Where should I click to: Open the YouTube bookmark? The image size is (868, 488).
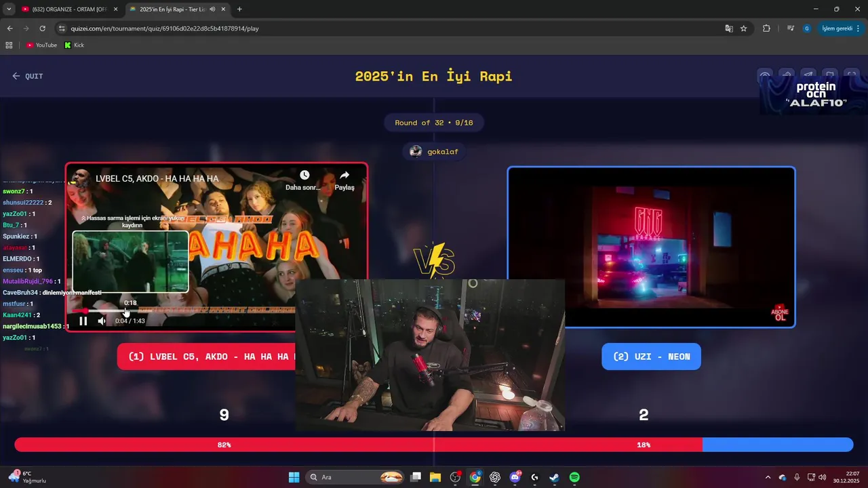click(41, 45)
